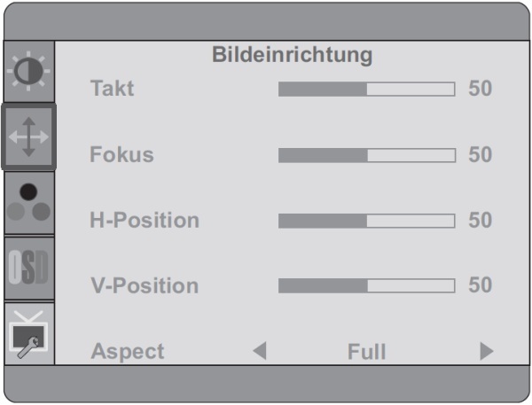Click the Bildeinrichtung title heading

[292, 55]
